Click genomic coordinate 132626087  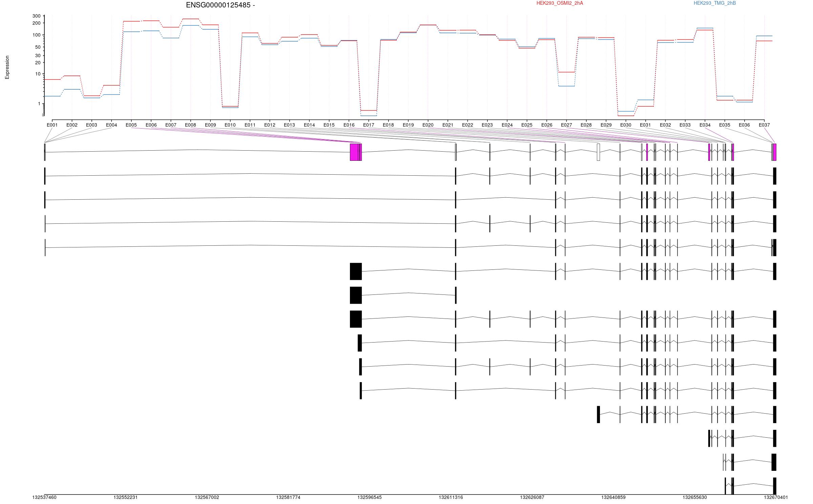pyautogui.click(x=532, y=497)
